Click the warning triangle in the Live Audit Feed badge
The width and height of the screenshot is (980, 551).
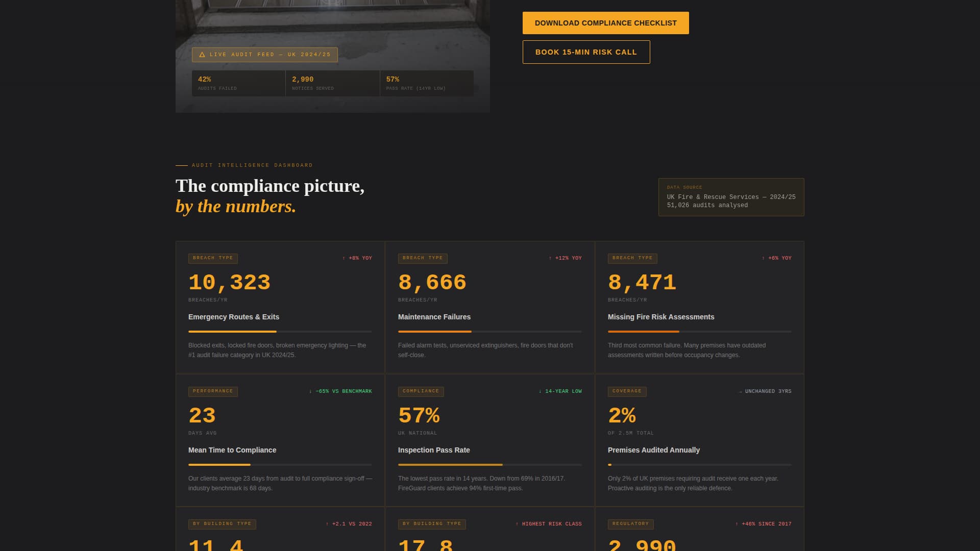(202, 55)
